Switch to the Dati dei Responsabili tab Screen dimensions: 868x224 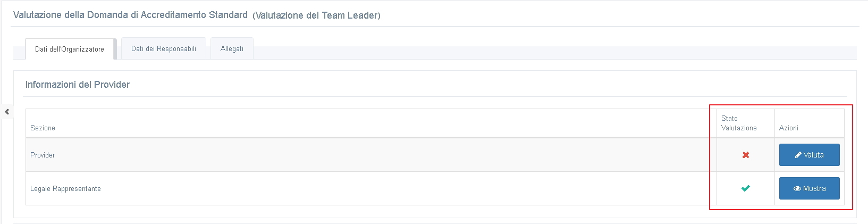click(x=164, y=48)
